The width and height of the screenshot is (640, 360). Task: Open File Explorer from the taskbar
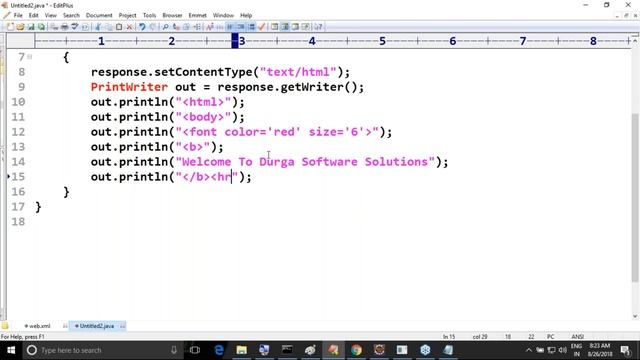(x=242, y=350)
